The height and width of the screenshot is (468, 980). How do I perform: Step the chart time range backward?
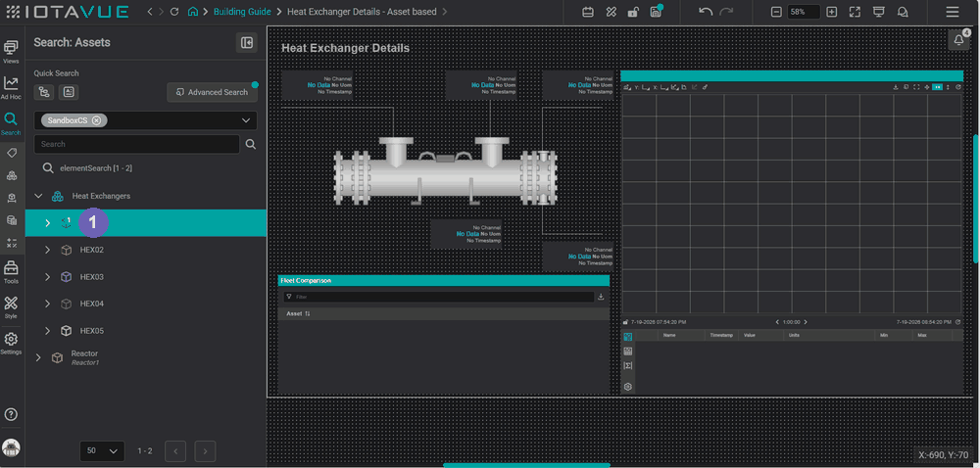coord(777,322)
